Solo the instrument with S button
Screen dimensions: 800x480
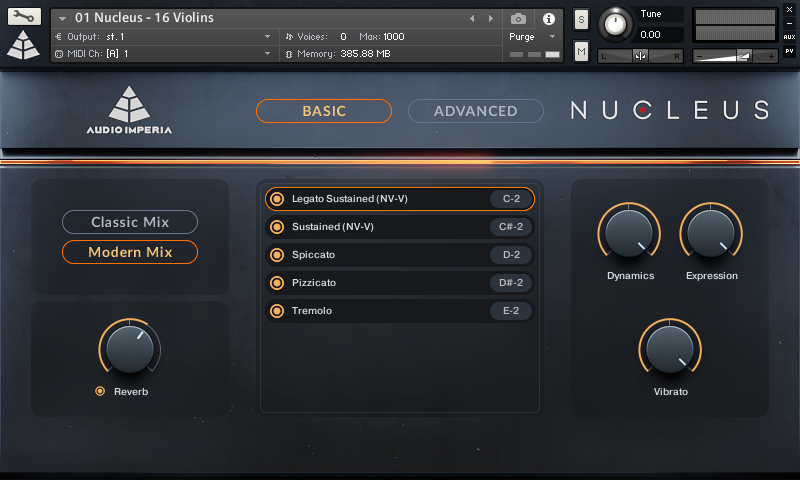point(581,20)
